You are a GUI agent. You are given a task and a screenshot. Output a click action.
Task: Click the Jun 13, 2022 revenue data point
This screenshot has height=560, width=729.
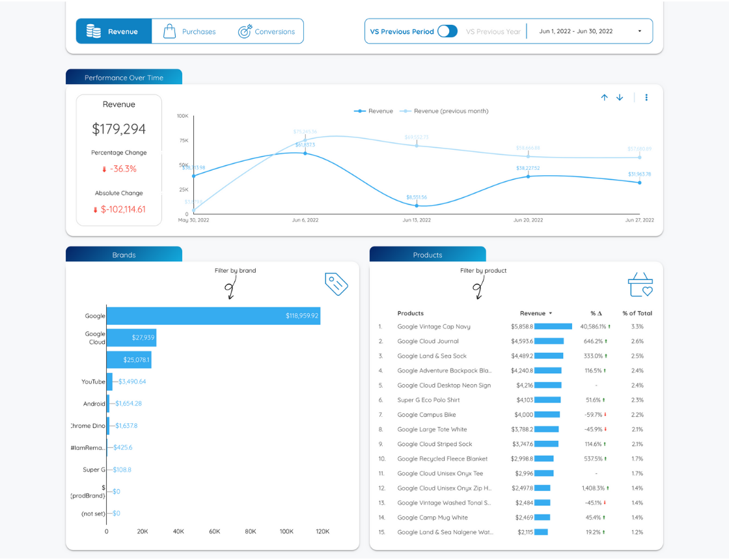[x=417, y=205]
